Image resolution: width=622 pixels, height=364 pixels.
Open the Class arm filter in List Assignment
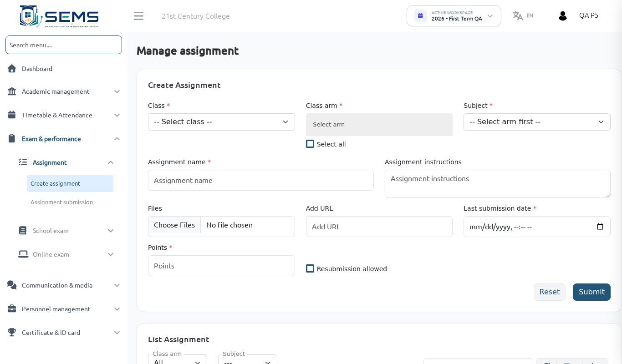[x=178, y=360]
